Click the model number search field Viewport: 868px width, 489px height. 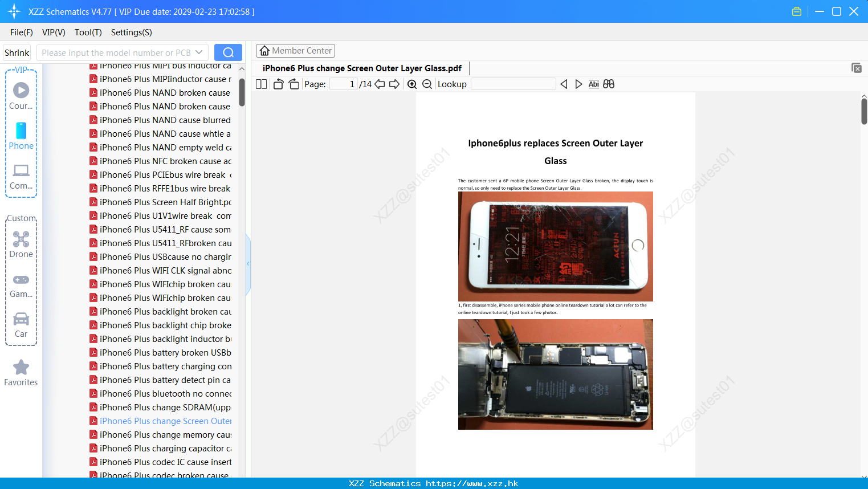(117, 52)
